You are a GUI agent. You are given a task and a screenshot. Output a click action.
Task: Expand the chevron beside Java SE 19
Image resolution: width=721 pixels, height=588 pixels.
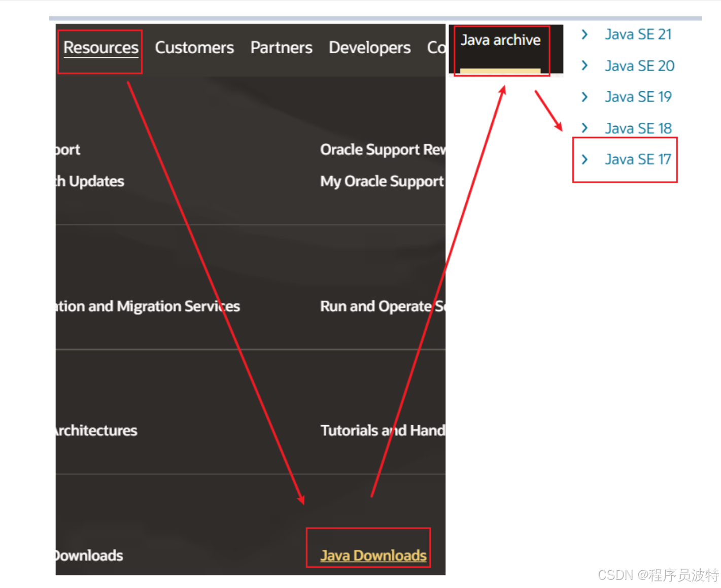pyautogui.click(x=585, y=97)
